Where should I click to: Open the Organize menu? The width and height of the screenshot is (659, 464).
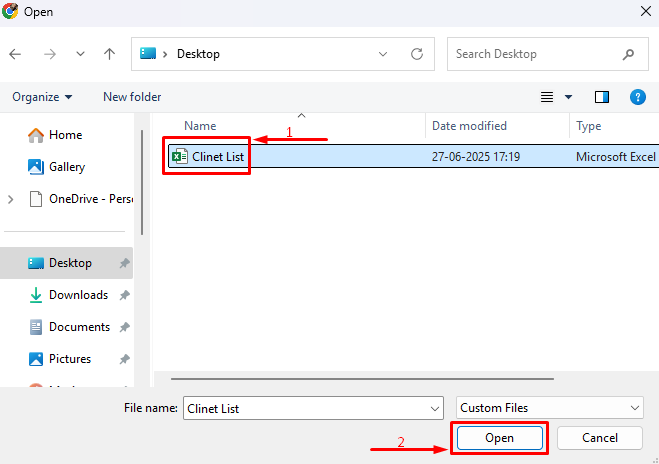pos(42,97)
